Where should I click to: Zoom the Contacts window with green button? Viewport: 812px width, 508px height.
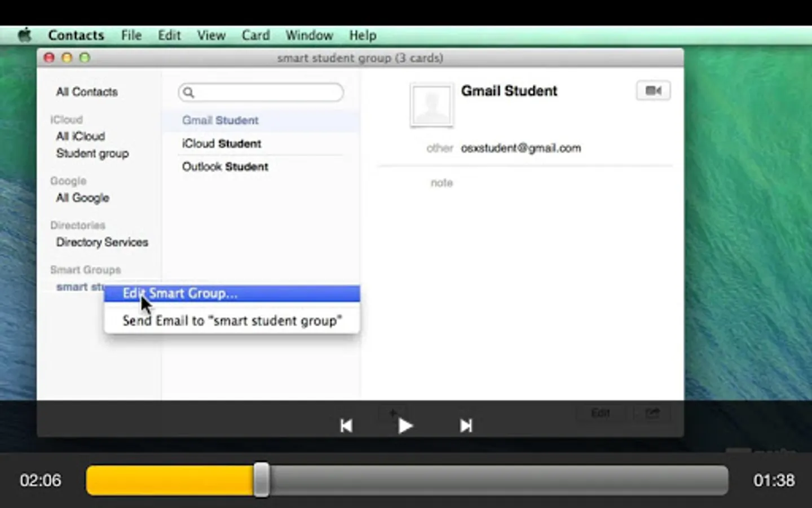tap(85, 58)
